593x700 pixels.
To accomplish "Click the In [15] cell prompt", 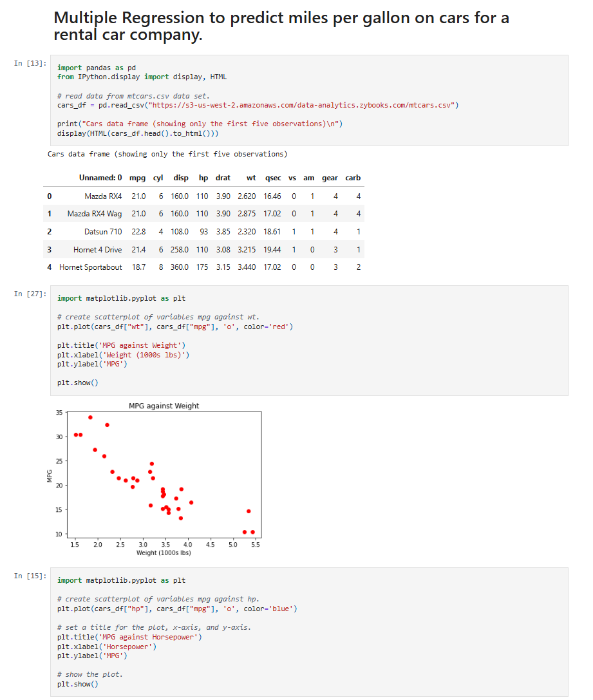I will tap(30, 576).
